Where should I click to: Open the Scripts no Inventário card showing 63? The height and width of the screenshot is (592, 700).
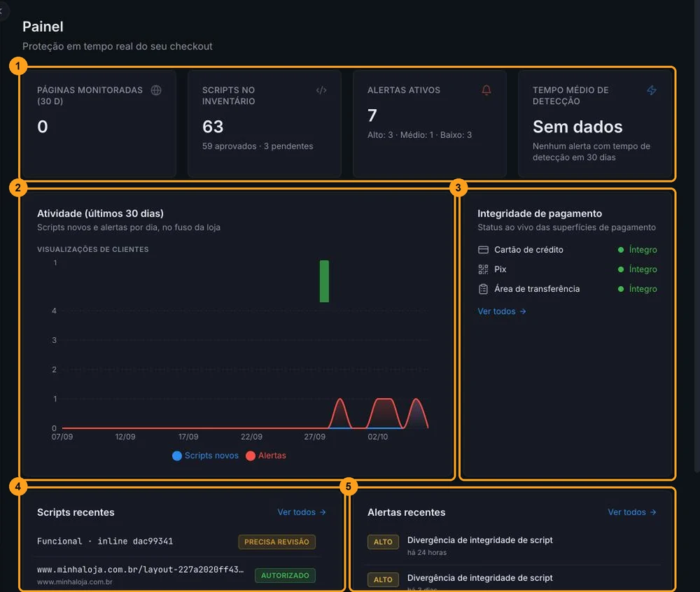[x=265, y=124]
